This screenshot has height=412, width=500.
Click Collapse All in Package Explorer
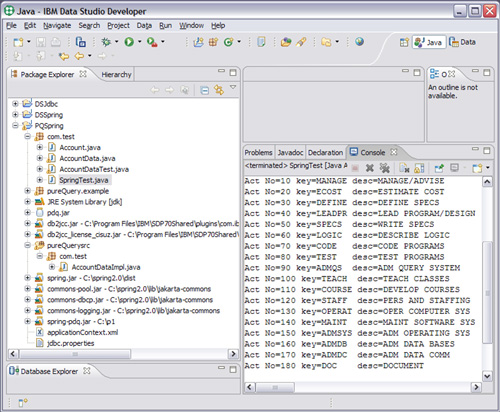point(204,90)
